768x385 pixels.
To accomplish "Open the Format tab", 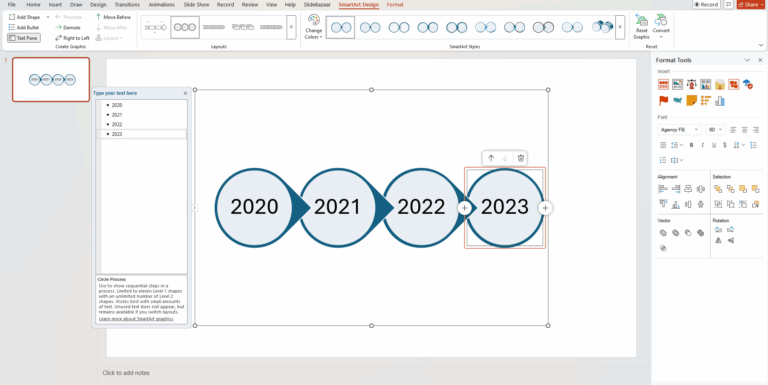I will click(395, 4).
